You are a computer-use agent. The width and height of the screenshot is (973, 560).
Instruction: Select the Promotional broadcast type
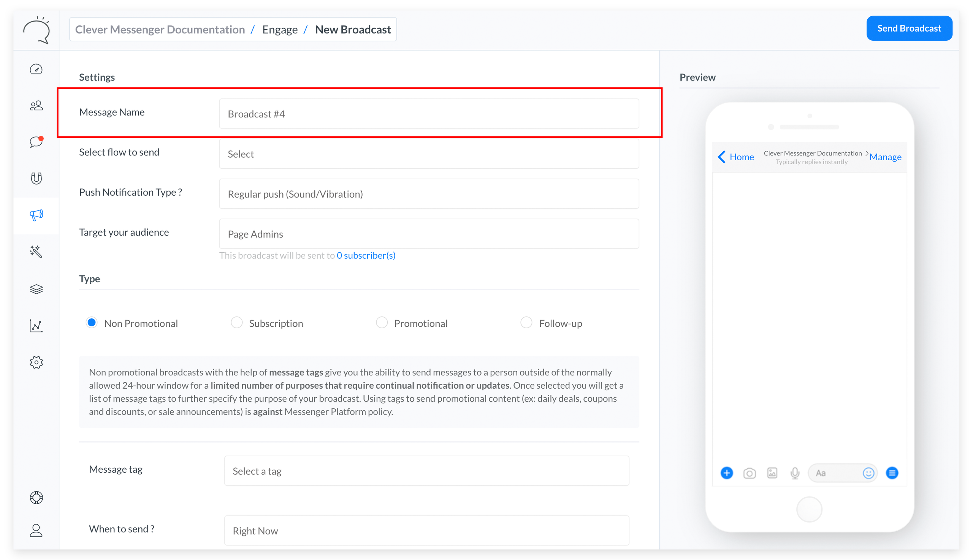382,323
